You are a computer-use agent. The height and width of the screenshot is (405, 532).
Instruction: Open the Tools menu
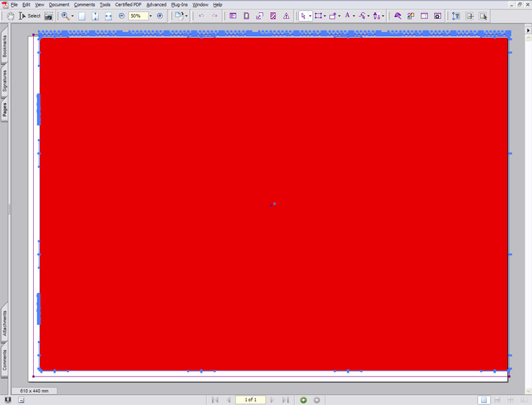(105, 5)
